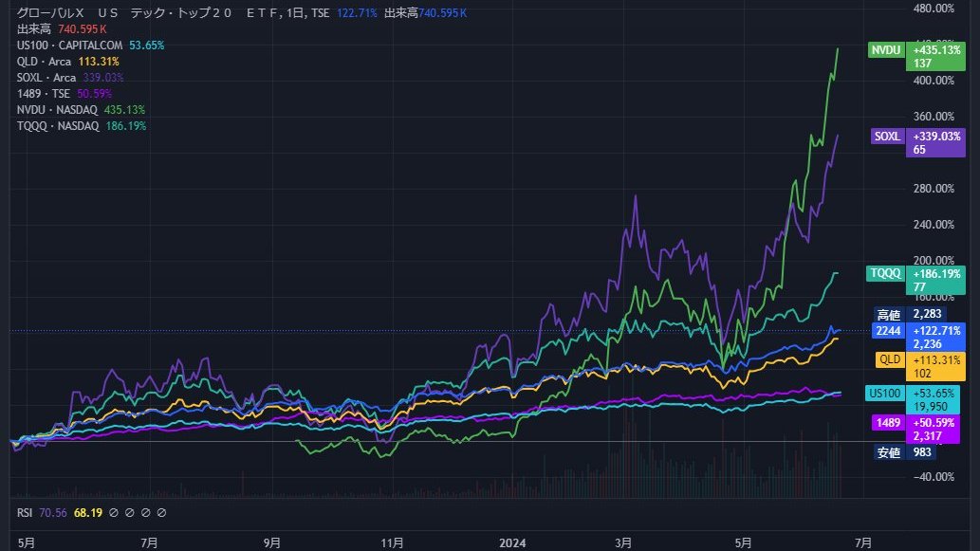
Task: Click the 7月 time label just before 9月
Action: point(149,542)
